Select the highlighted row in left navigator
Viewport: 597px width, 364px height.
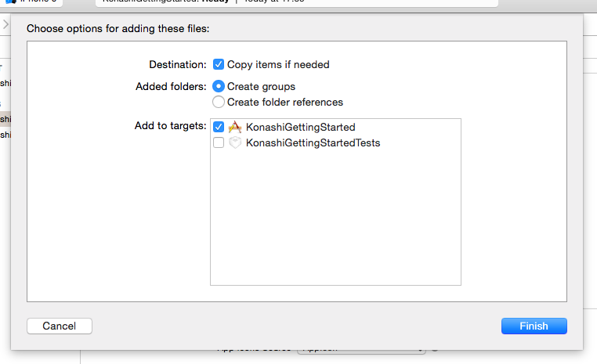5,119
